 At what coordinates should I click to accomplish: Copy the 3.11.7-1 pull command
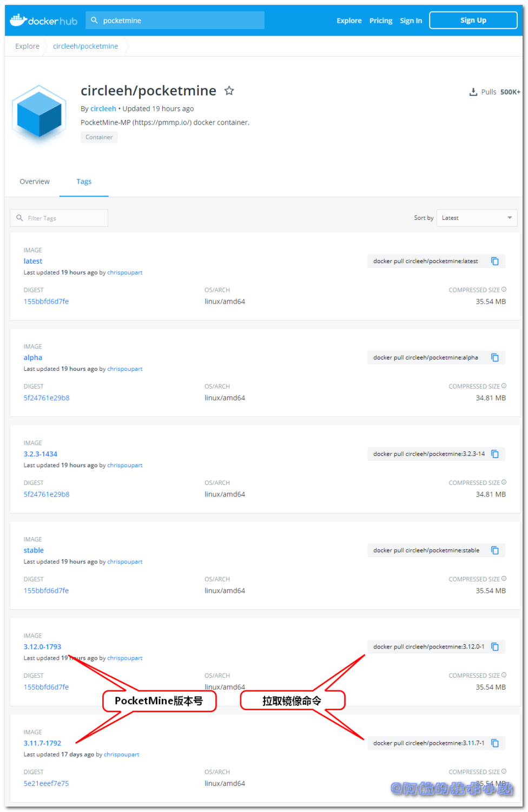pyautogui.click(x=494, y=743)
